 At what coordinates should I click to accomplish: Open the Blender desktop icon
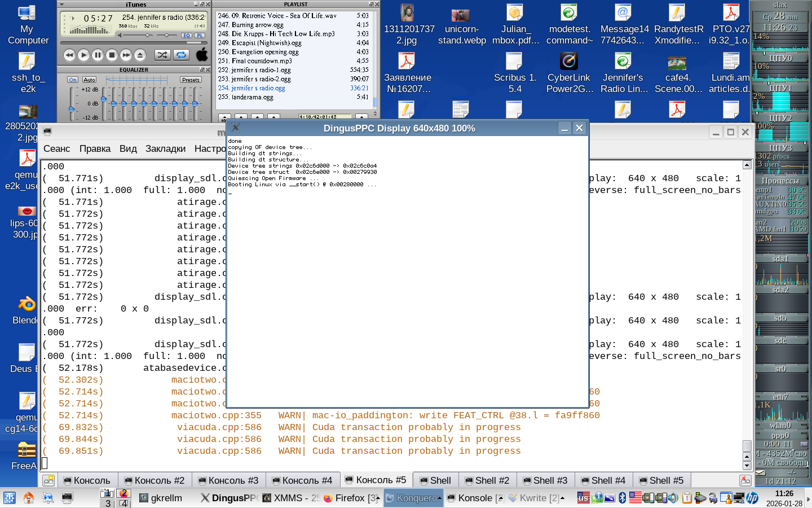(26, 305)
